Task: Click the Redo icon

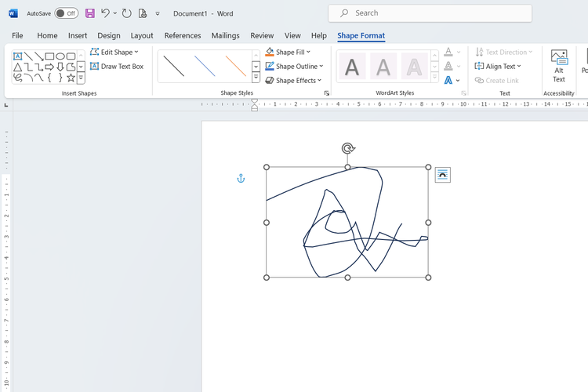Action: click(x=127, y=13)
